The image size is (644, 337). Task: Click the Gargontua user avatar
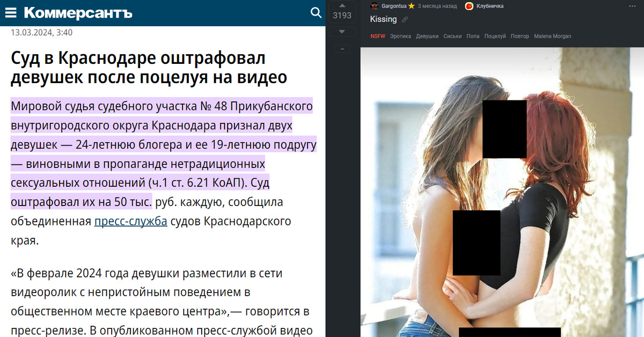pos(374,6)
